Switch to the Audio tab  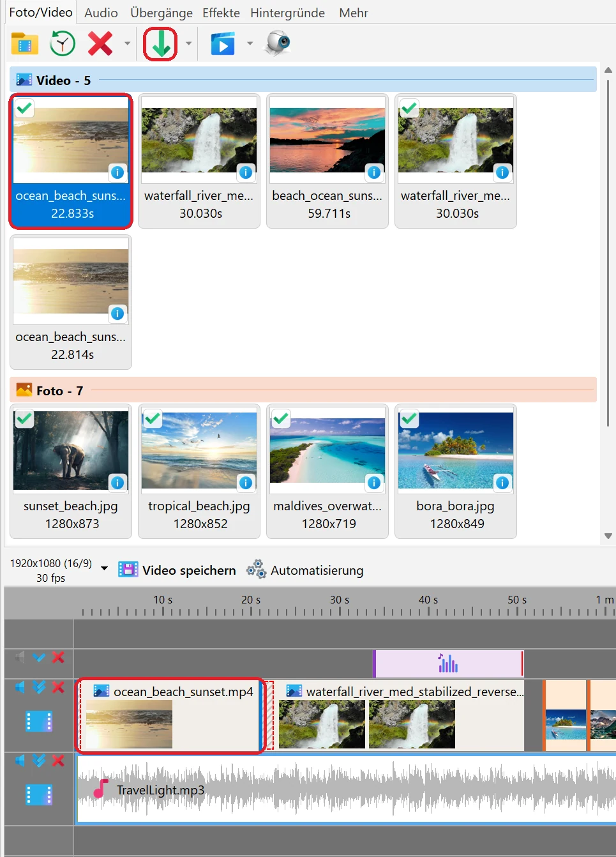coord(101,13)
